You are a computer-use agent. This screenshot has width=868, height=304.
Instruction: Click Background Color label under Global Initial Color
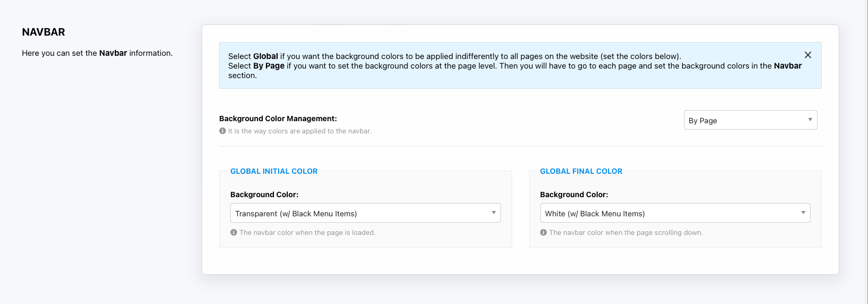tap(264, 195)
